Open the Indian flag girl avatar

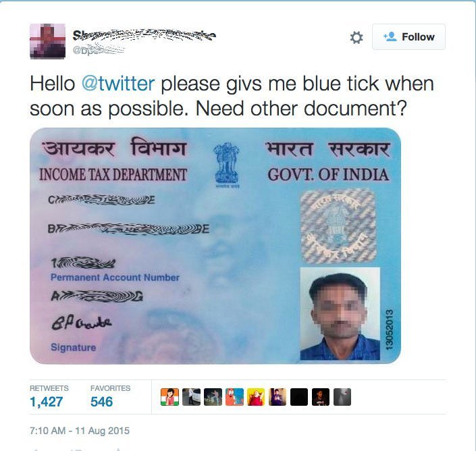coord(169,397)
